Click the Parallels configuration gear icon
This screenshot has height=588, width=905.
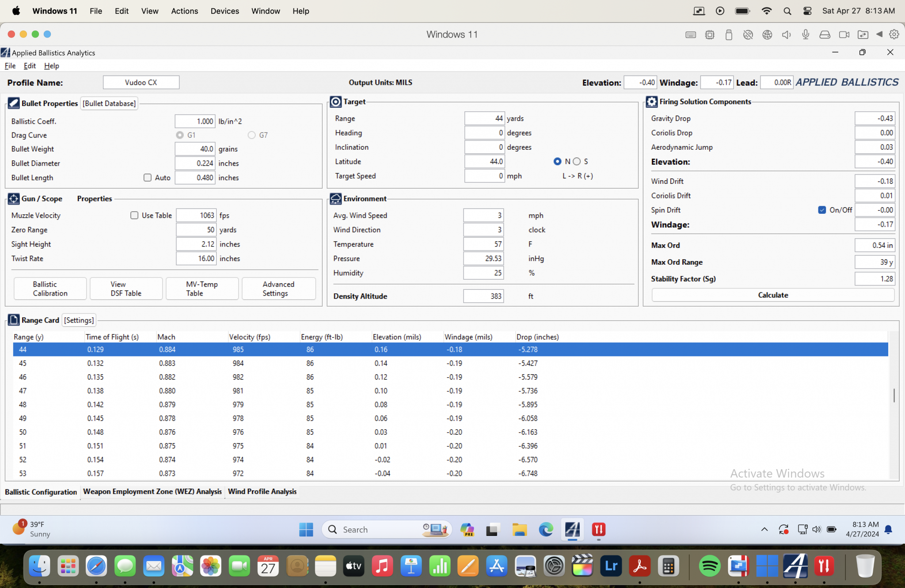(x=894, y=34)
